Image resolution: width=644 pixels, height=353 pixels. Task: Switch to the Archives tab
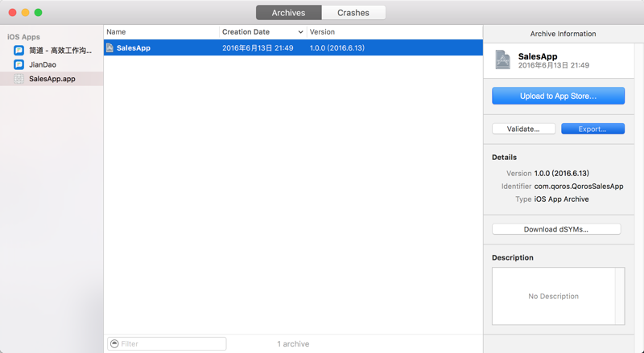pyautogui.click(x=288, y=13)
